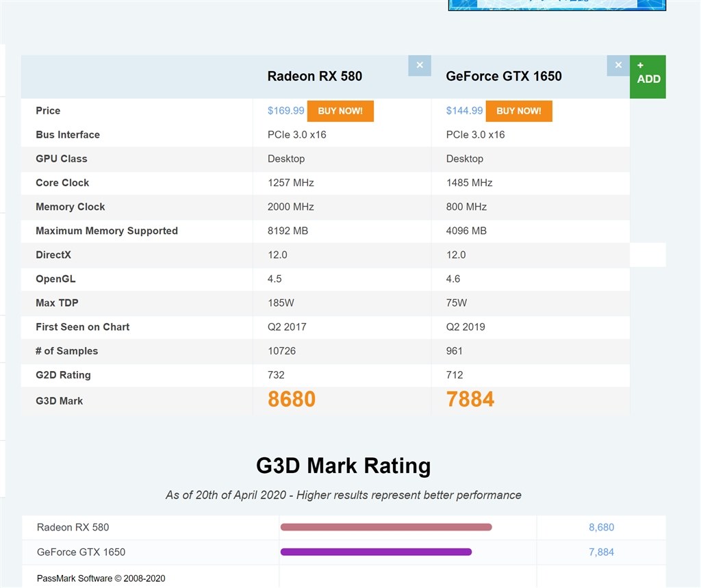
Task: Click Radeon RX 580 label in rating chart
Action: pyautogui.click(x=73, y=527)
